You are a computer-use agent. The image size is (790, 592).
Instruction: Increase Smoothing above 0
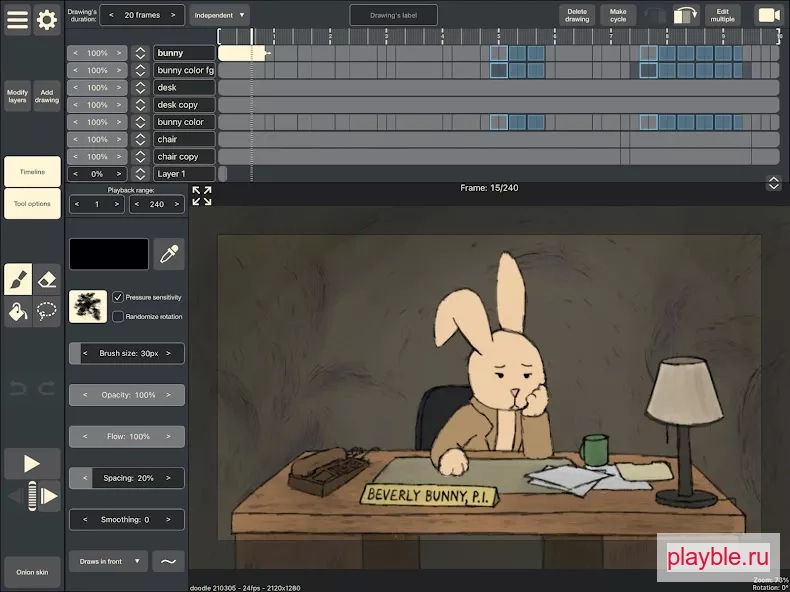(x=168, y=519)
